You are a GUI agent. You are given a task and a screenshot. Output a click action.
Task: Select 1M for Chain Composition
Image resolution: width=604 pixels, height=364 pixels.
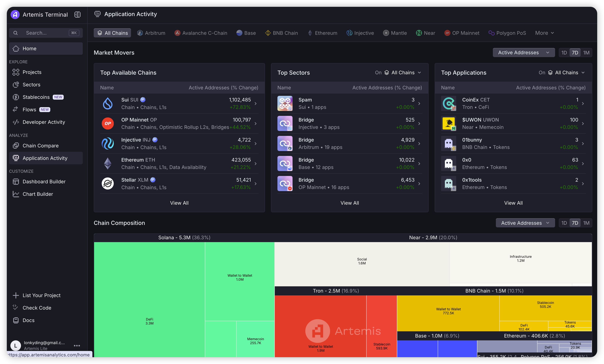click(x=586, y=223)
